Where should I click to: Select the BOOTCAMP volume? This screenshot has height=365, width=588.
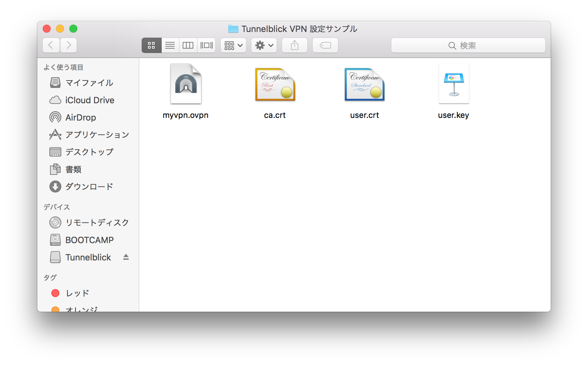88,240
